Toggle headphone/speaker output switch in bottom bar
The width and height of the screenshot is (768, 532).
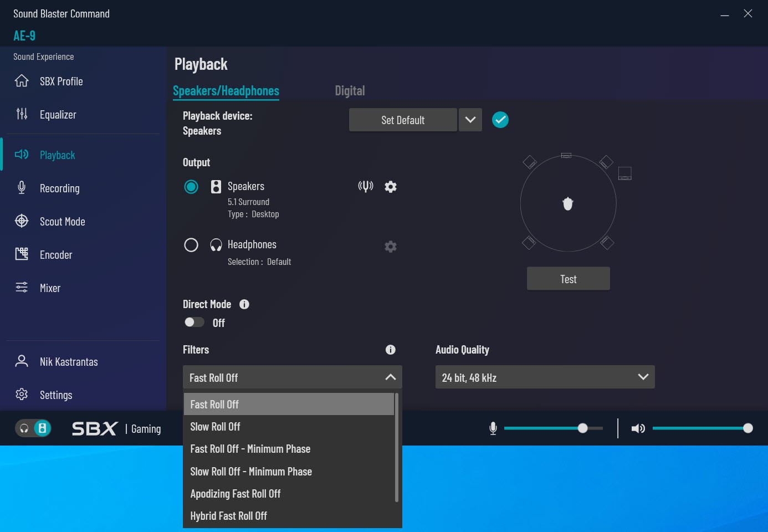[x=33, y=428]
